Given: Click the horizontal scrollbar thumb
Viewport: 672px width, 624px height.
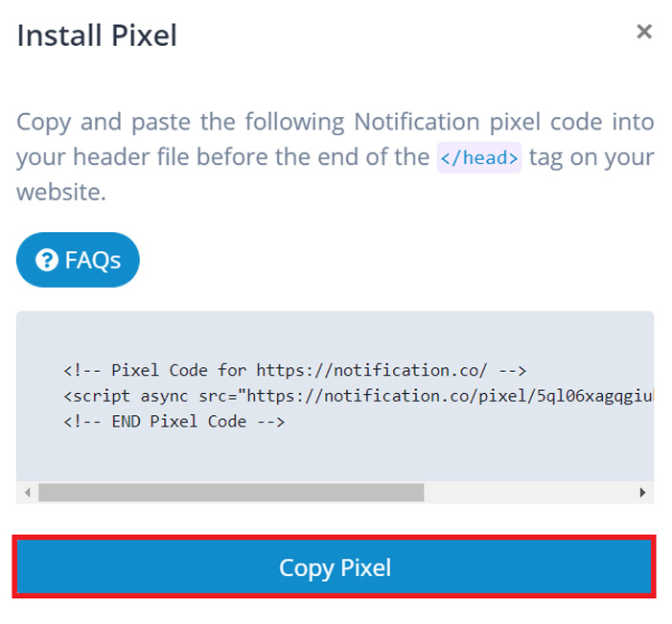Looking at the screenshot, I should pos(231,493).
